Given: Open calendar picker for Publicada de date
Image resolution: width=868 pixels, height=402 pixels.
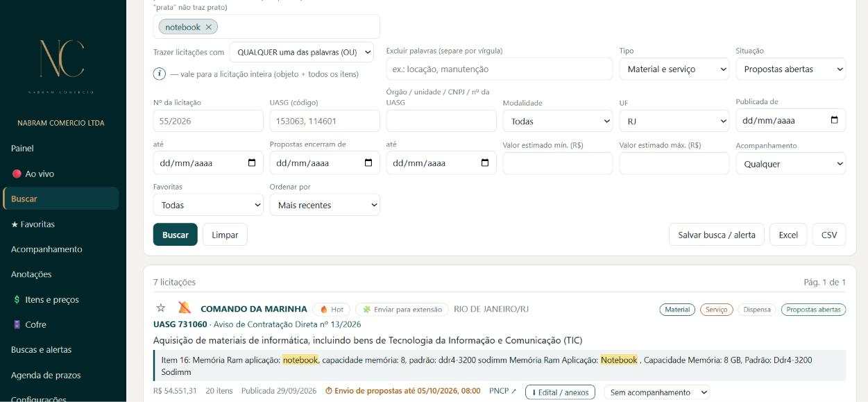Looking at the screenshot, I should coord(834,120).
